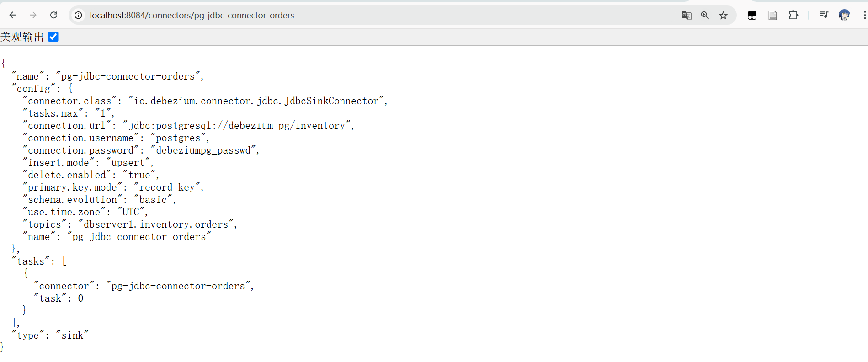The image size is (868, 362).
Task: Click the JdbcSinkConnector class value
Action: [x=256, y=101]
